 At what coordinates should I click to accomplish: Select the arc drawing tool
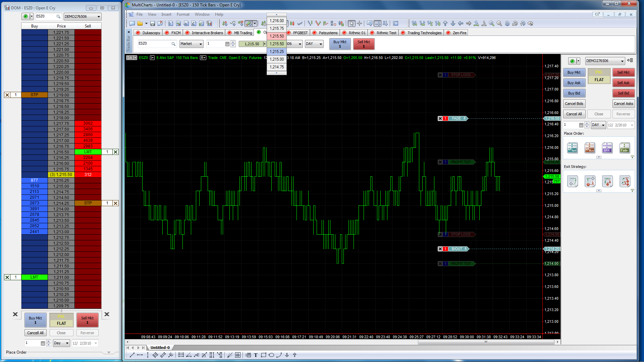coord(279,355)
